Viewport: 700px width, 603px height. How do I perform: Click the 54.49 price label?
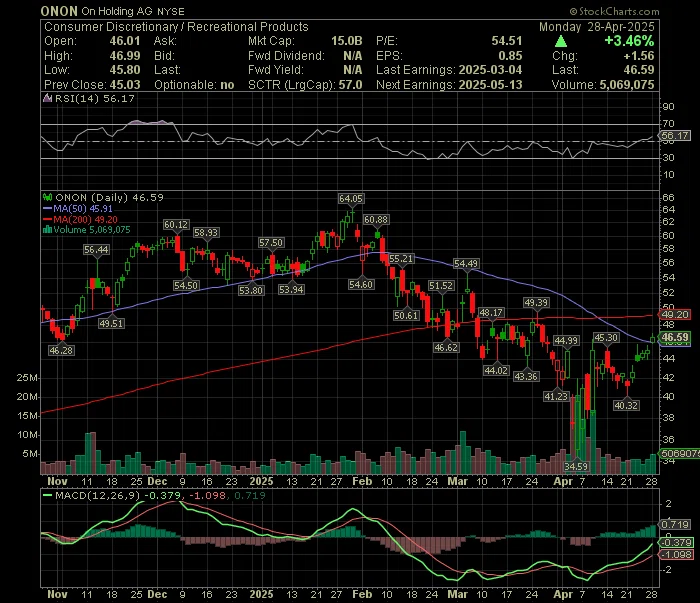point(466,263)
